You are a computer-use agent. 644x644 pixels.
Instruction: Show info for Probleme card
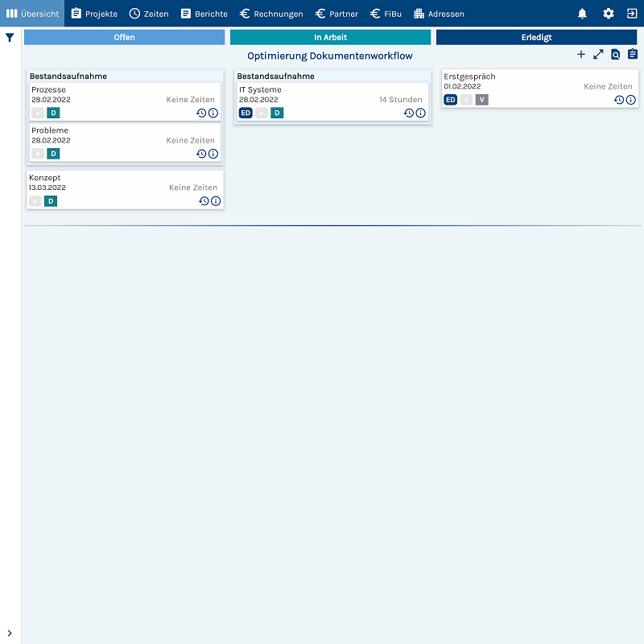(213, 154)
